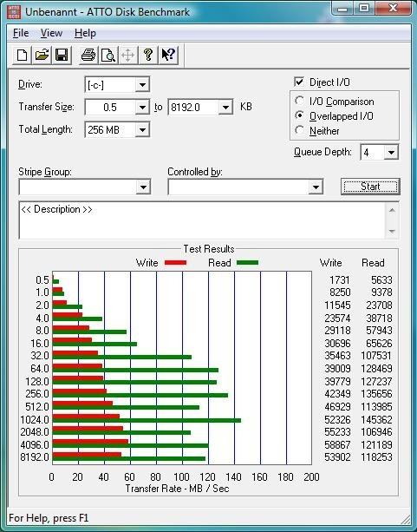Select the Overlapped I/O radio button
Viewport: 417px width, 532px height.
[x=299, y=115]
